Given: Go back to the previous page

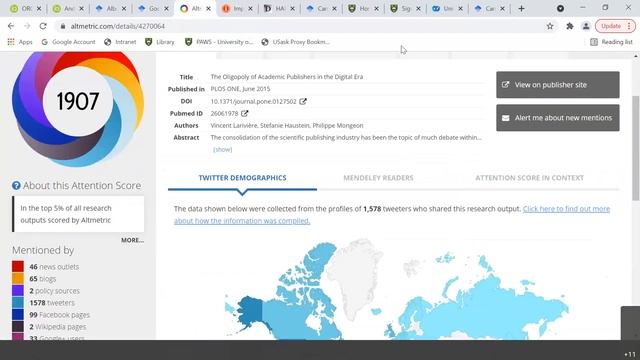Looking at the screenshot, I should point(11,26).
